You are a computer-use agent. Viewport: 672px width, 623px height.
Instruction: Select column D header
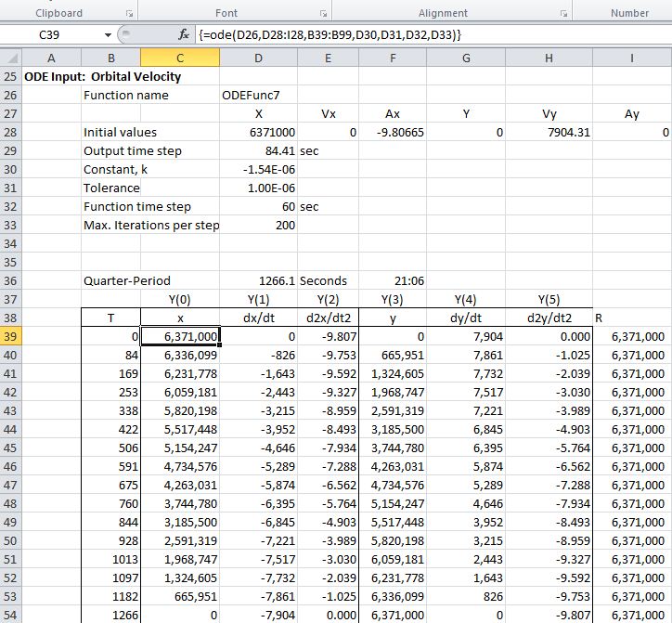[258, 58]
